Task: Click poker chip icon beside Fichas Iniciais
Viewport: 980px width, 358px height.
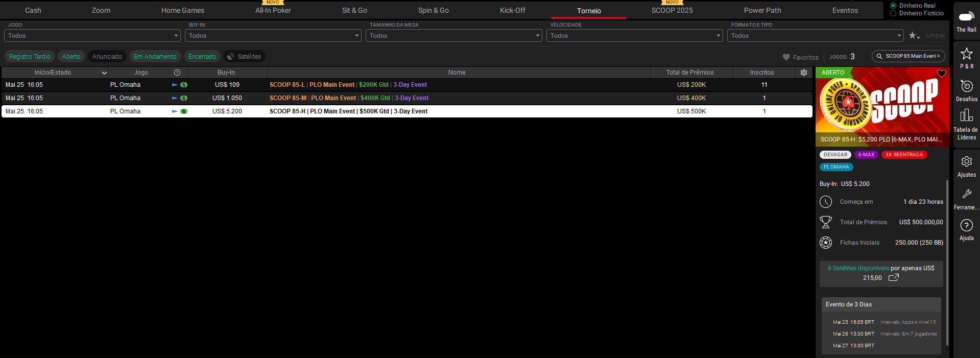Action: [826, 243]
